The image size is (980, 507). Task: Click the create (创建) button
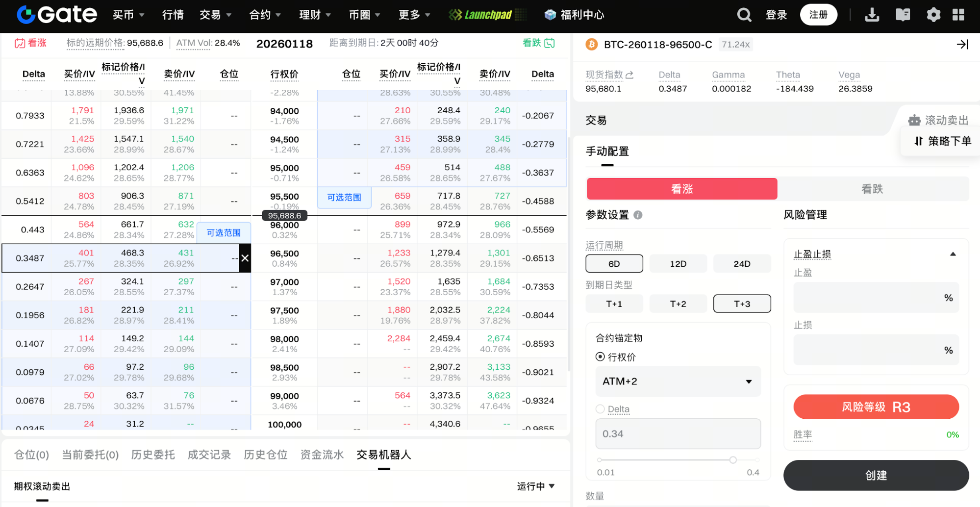click(876, 475)
